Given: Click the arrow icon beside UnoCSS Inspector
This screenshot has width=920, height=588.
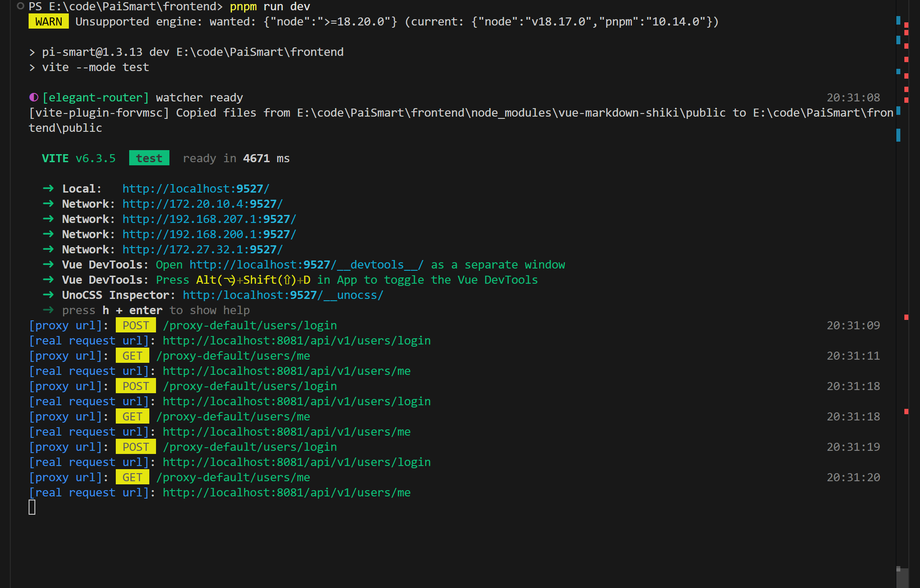Looking at the screenshot, I should coord(48,294).
